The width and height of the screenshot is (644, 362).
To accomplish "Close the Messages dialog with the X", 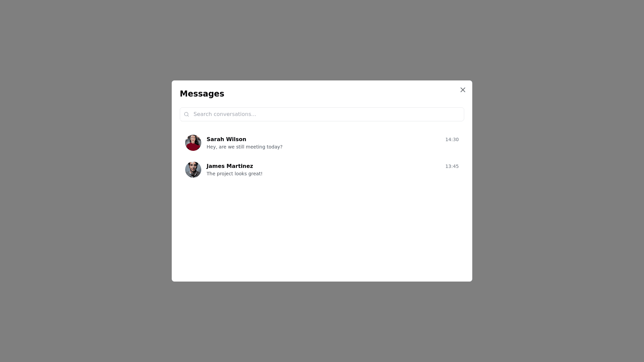I will (463, 90).
